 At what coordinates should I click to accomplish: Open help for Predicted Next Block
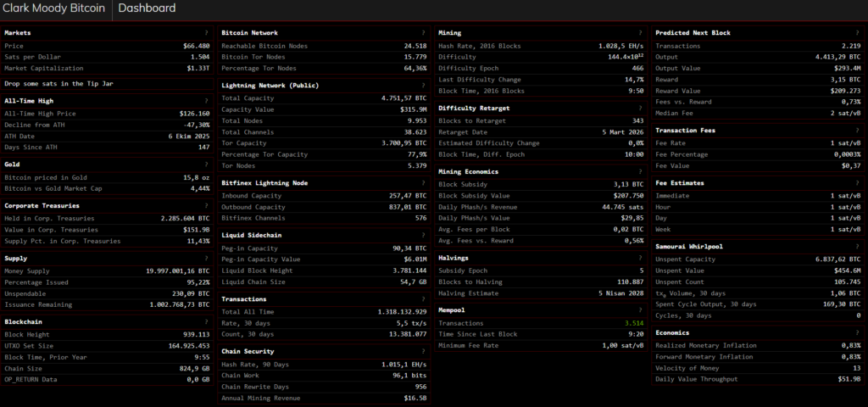coord(857,33)
